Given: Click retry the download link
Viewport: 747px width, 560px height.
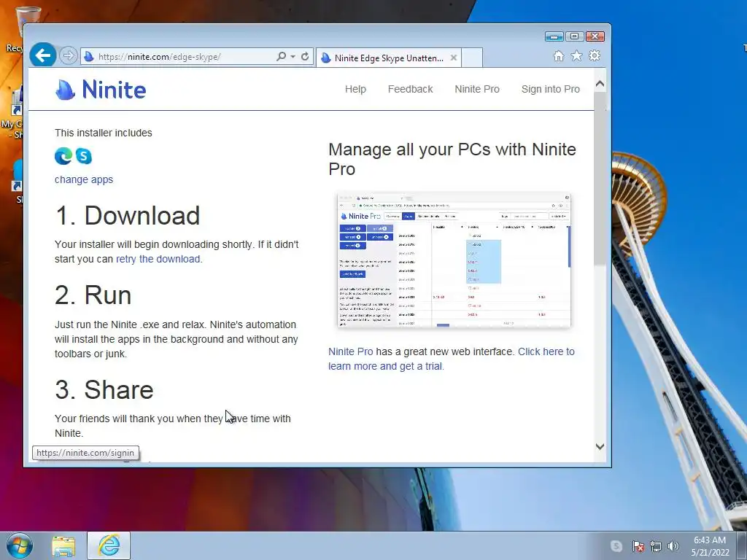Looking at the screenshot, I should click(158, 259).
